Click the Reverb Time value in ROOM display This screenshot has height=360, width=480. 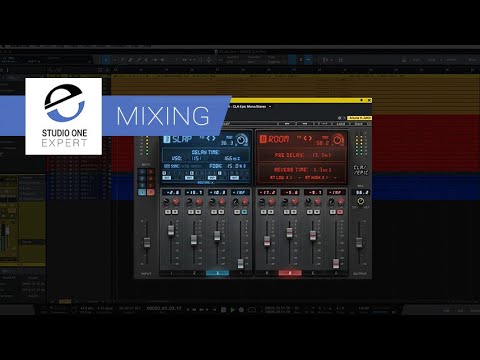click(x=322, y=170)
